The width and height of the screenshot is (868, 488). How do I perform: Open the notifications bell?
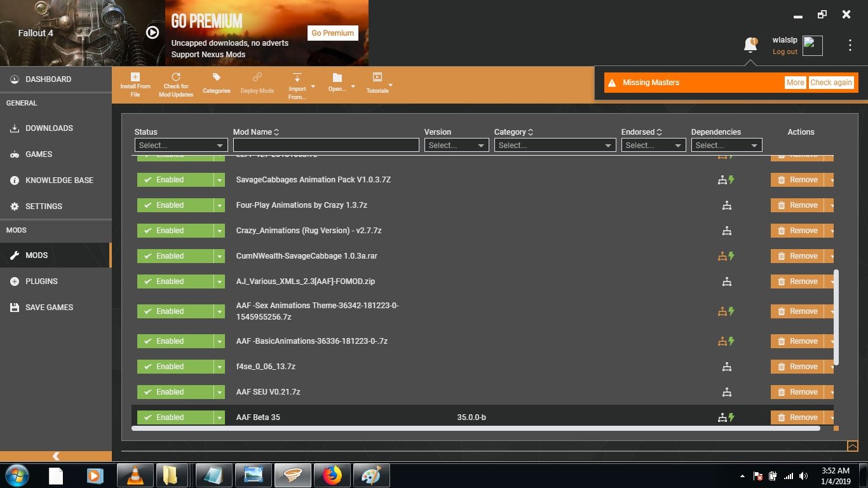[x=750, y=45]
